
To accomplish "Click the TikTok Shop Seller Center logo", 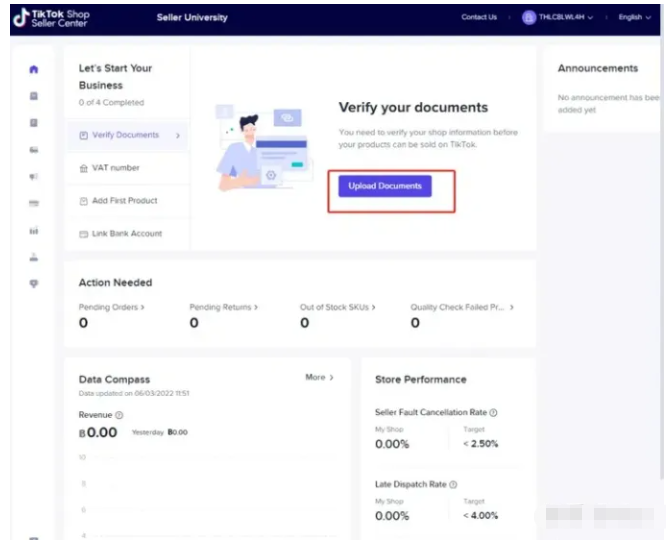I will coord(50,17).
